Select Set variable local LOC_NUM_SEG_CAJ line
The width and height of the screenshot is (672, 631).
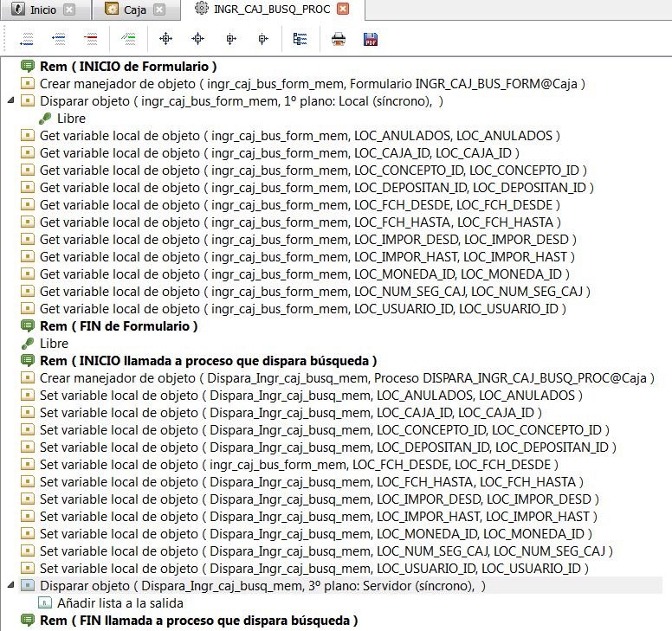pos(326,551)
